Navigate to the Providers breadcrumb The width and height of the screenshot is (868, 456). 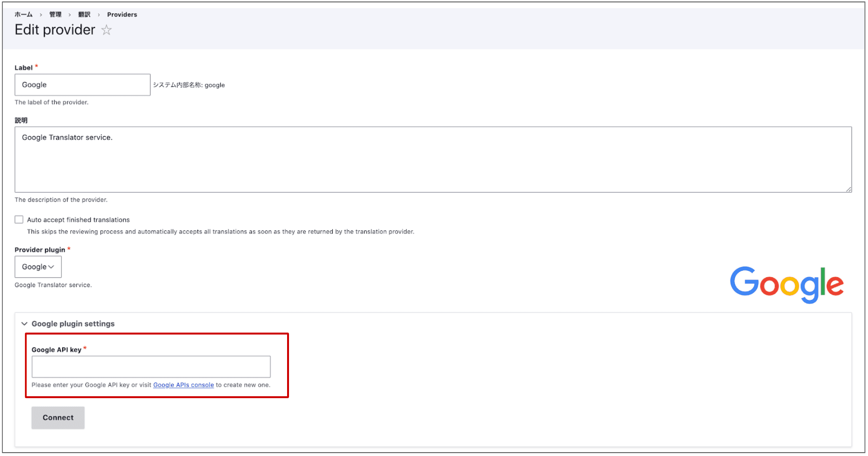tap(122, 14)
